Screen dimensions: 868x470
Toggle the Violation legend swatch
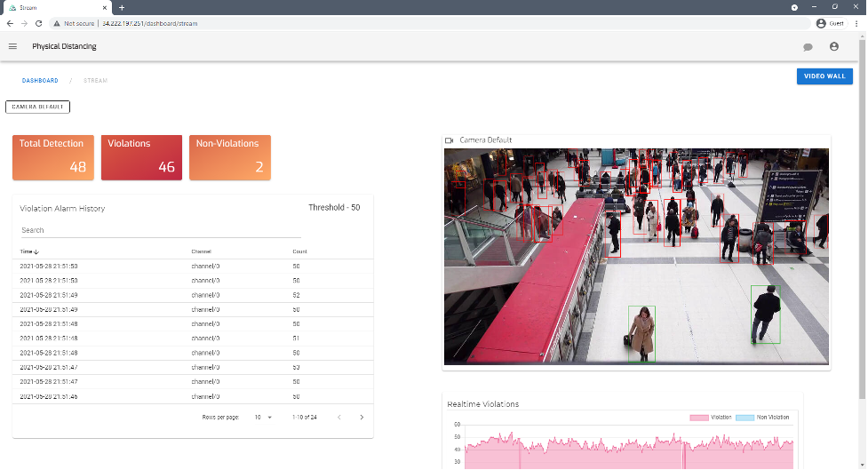pyautogui.click(x=699, y=418)
